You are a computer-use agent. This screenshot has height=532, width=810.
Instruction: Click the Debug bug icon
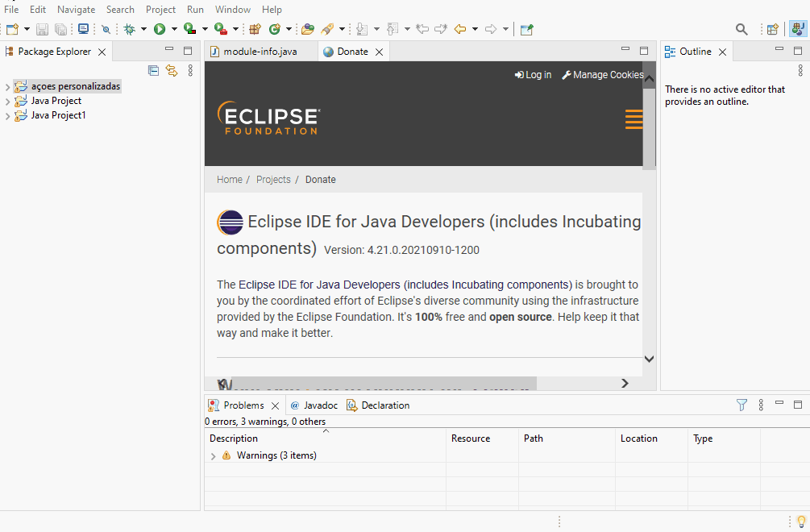129,30
